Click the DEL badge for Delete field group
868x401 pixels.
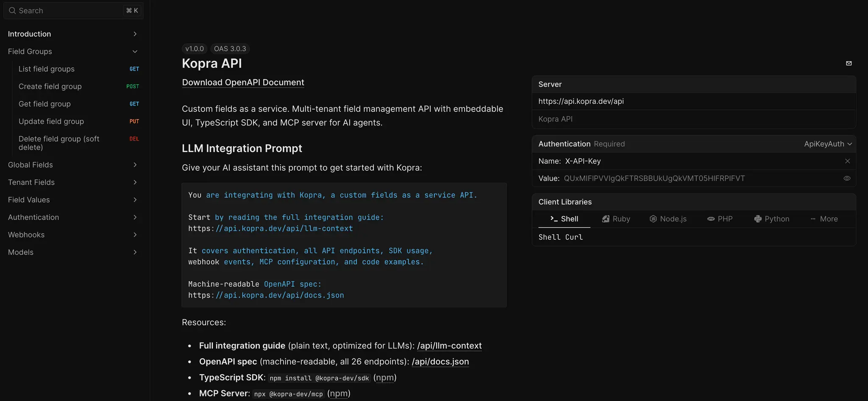[134, 139]
